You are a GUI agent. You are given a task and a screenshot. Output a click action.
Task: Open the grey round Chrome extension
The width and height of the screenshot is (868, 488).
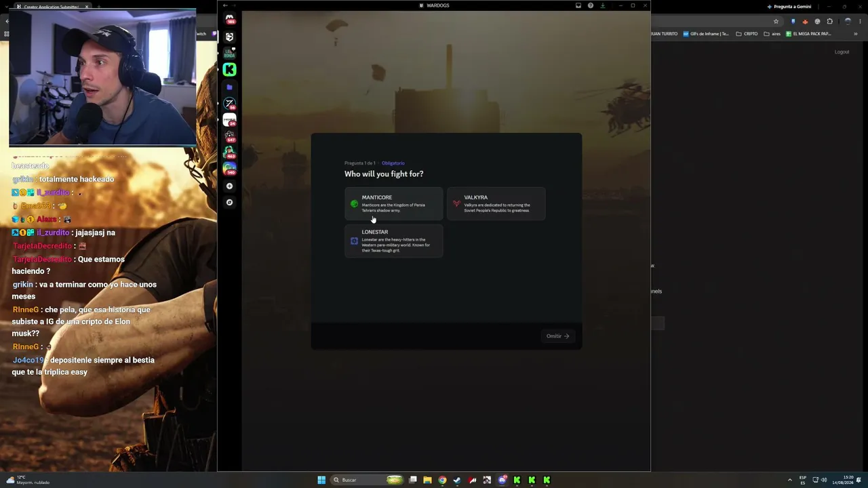tap(817, 21)
